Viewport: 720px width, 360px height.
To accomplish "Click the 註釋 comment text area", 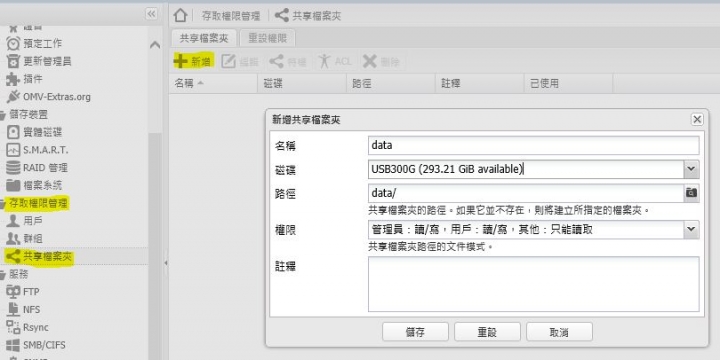I will [534, 284].
